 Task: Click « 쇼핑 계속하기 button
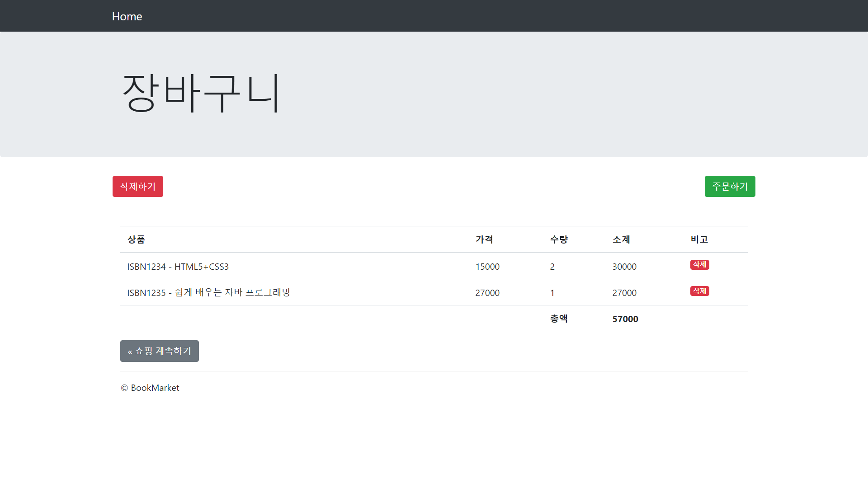click(x=160, y=351)
